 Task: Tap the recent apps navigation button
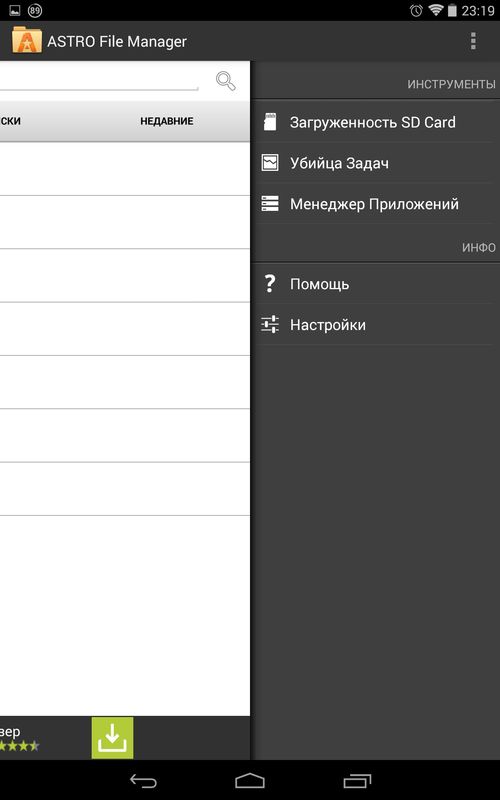pyautogui.click(x=357, y=781)
